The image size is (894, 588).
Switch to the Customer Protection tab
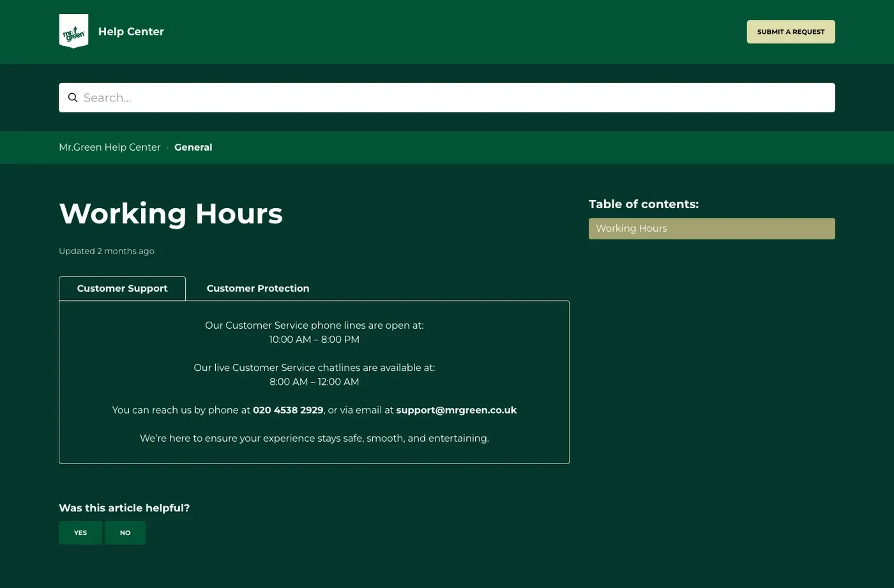[x=258, y=289]
